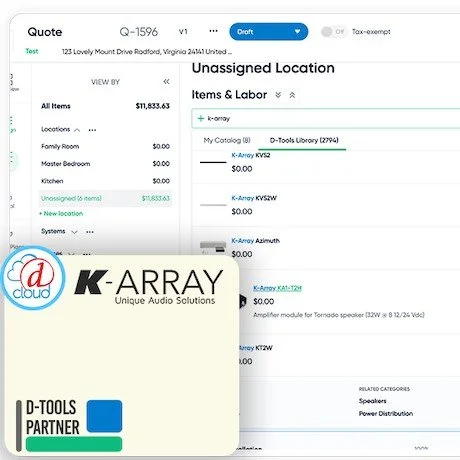Image resolution: width=460 pixels, height=460 pixels.
Task: Expand the Systems section chevron
Action: [74, 232]
